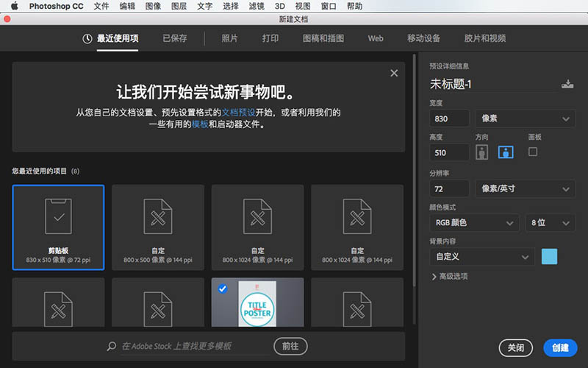
Task: Toggle the 画板 artboard checkbox
Action: click(532, 152)
